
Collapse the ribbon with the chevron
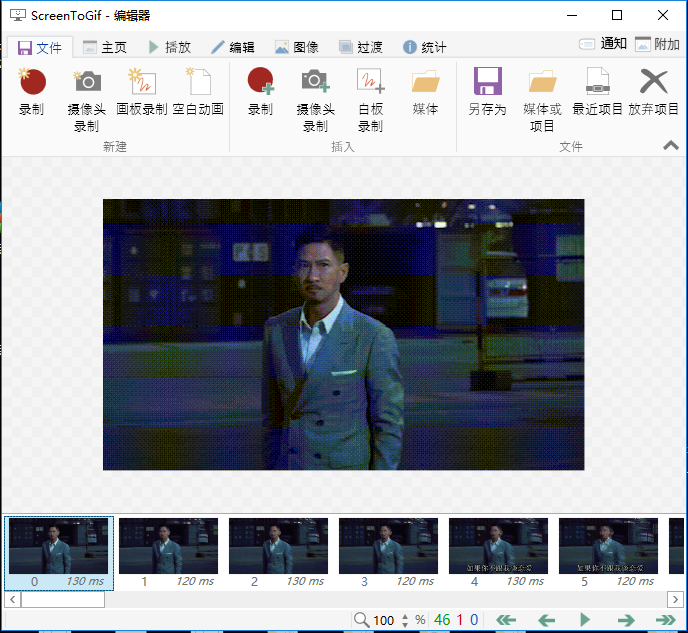click(x=671, y=145)
